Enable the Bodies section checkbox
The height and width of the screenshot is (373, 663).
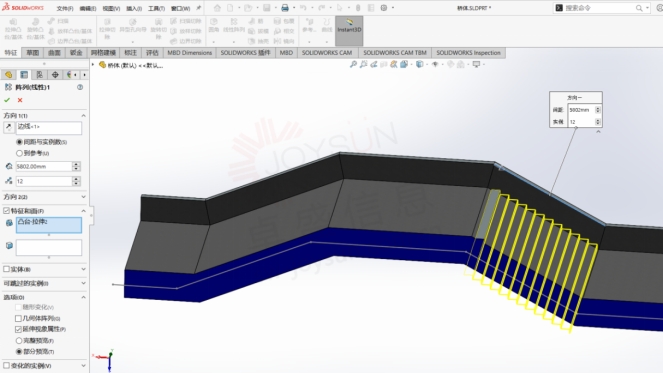point(6,269)
